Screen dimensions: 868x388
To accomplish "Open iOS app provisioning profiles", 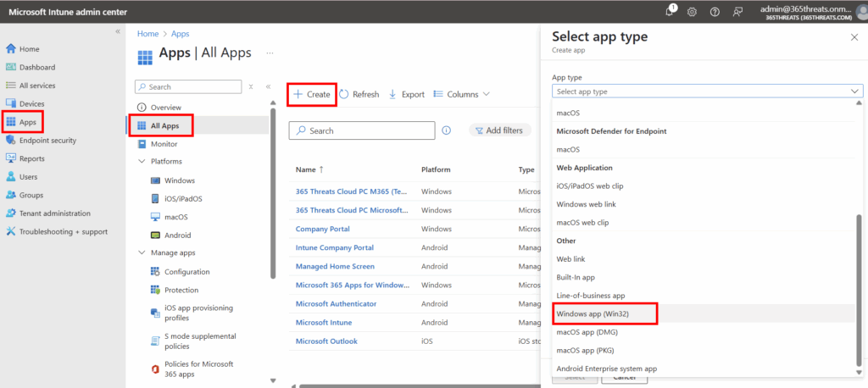I will (198, 313).
